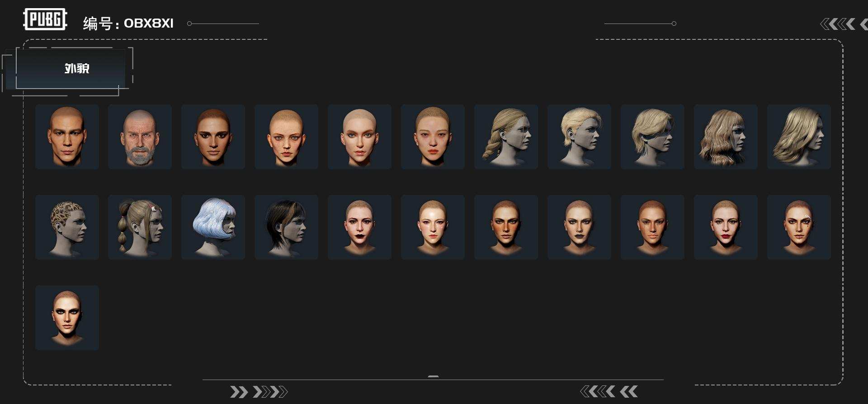Select the bright red lipstick makeup face
The height and width of the screenshot is (404, 868).
pyautogui.click(x=726, y=227)
